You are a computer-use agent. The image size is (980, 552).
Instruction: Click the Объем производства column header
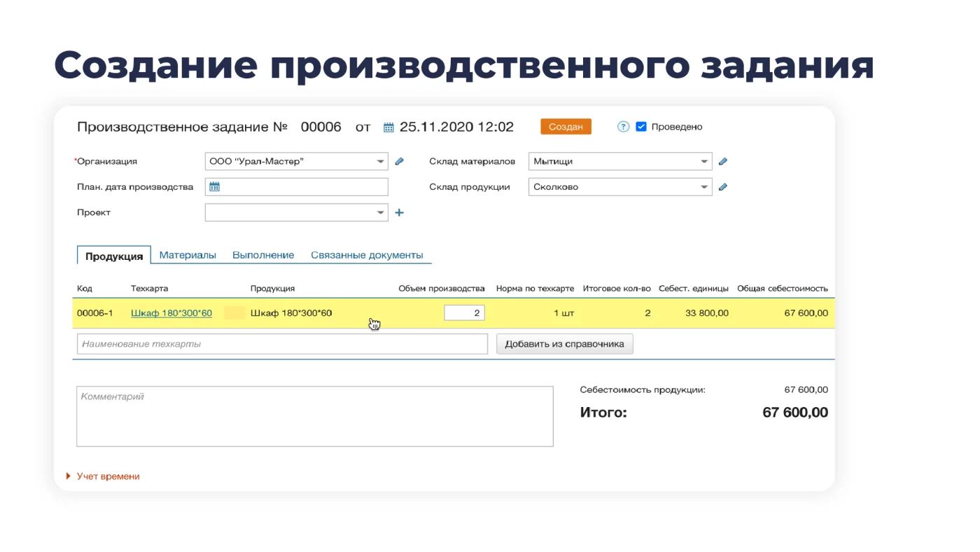[x=442, y=289]
